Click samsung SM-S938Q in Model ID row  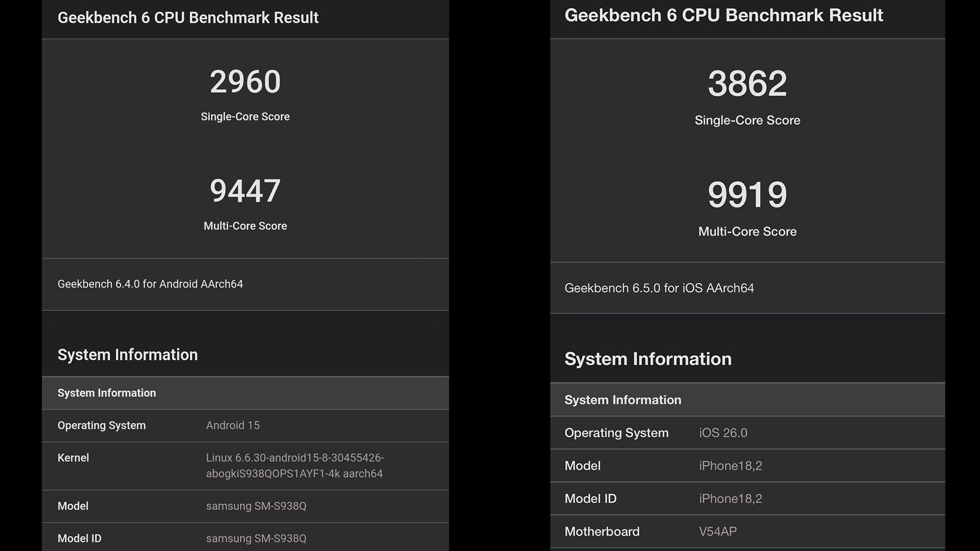pos(256,538)
